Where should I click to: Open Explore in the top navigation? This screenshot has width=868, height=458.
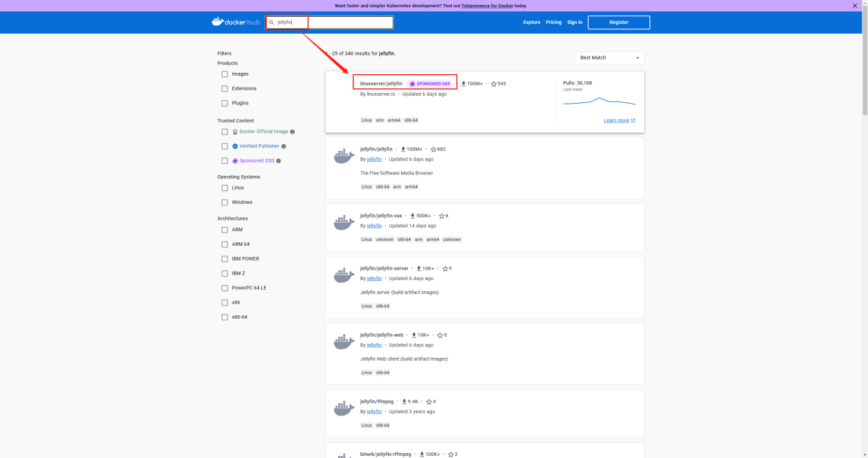click(x=532, y=22)
